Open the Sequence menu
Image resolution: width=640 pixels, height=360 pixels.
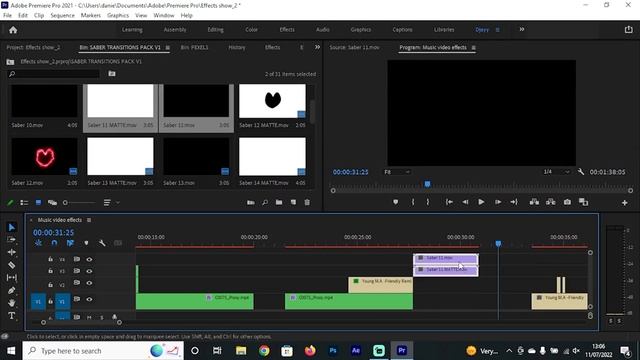pos(62,15)
